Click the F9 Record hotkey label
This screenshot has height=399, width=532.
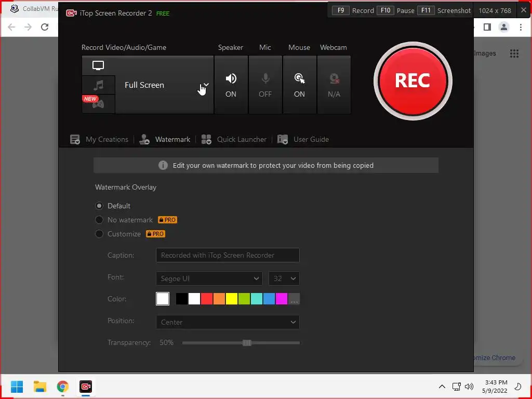[353, 10]
